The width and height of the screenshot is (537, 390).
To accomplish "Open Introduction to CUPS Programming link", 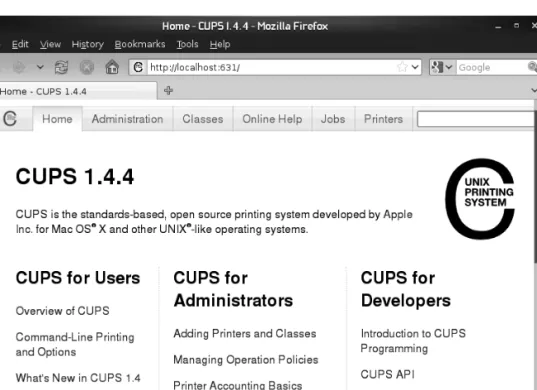I will (x=413, y=341).
